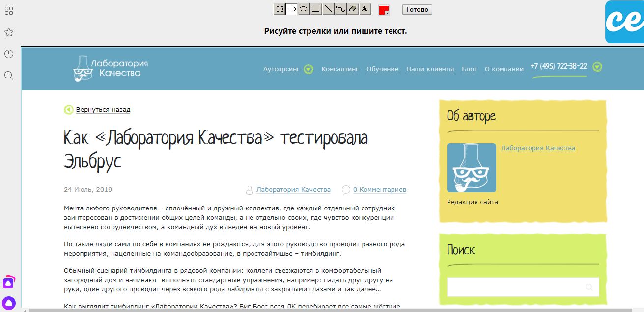
Task: Open the Блог menu item
Action: click(x=470, y=69)
